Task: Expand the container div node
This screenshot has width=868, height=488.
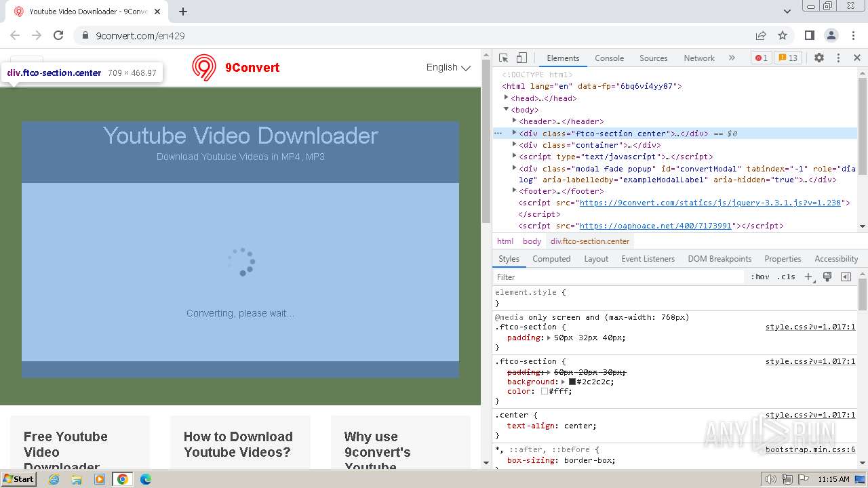Action: (514, 144)
